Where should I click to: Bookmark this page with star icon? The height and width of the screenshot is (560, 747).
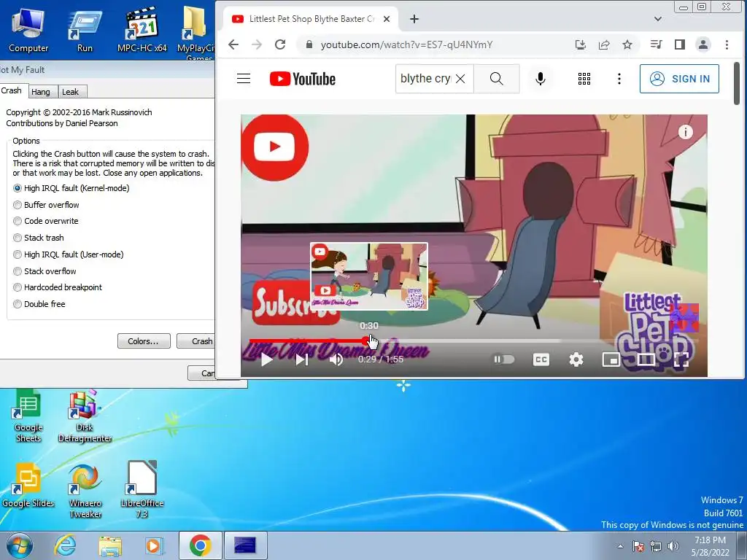[x=627, y=44]
